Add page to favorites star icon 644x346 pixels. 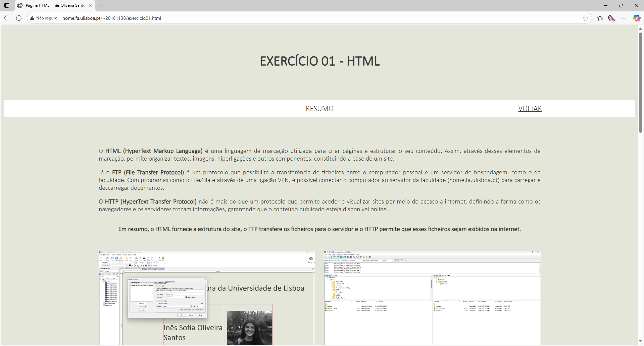point(586,18)
